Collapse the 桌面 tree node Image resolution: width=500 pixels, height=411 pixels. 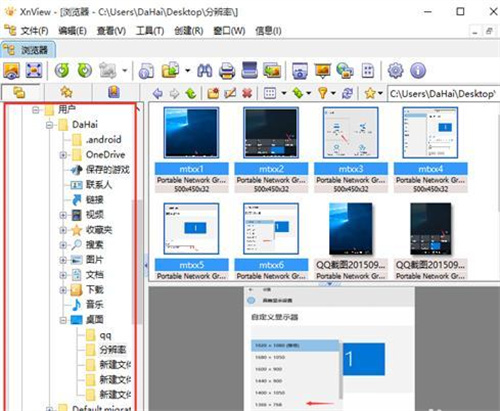[x=63, y=320]
